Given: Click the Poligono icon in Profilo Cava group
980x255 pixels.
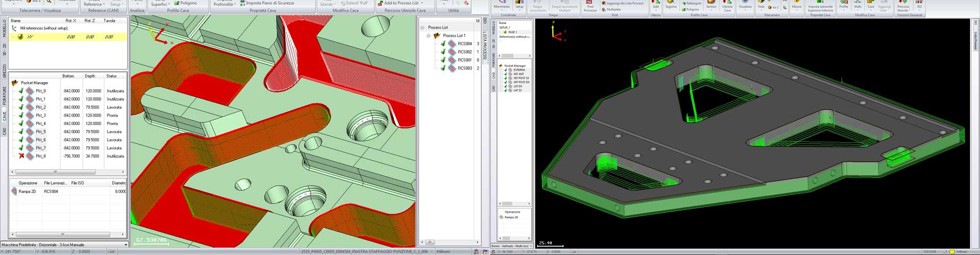Looking at the screenshot, I should [x=176, y=3].
